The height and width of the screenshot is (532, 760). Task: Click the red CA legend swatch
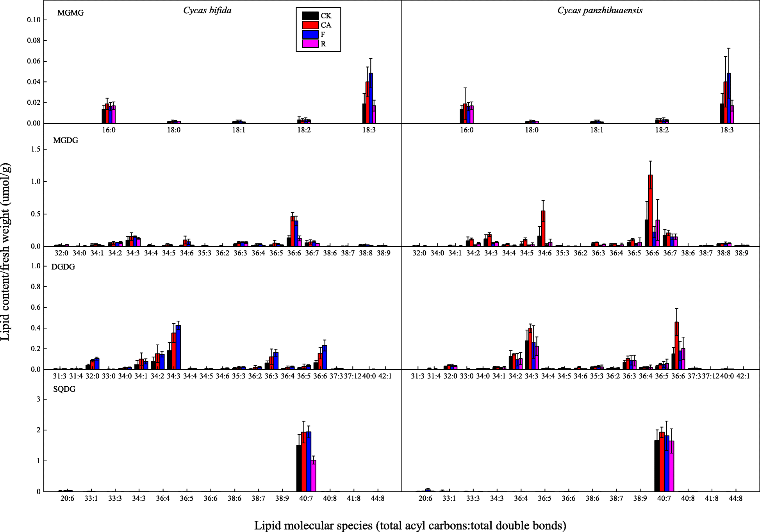pyautogui.click(x=310, y=25)
